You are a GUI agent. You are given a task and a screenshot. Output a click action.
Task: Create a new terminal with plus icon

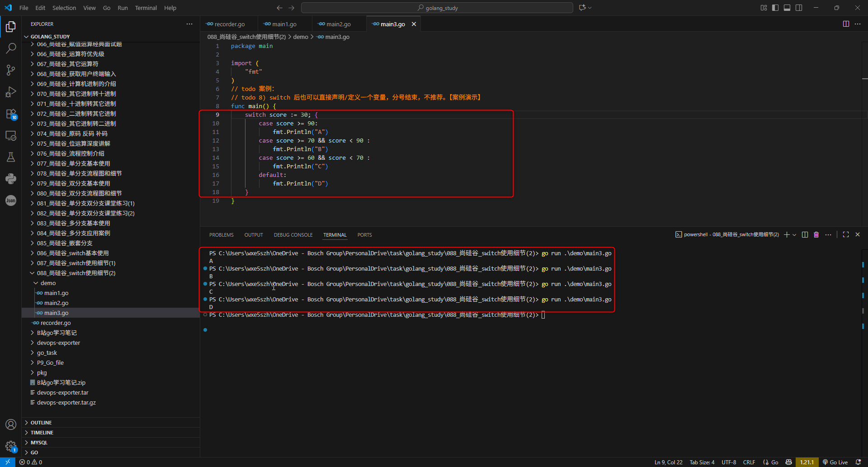[787, 234]
